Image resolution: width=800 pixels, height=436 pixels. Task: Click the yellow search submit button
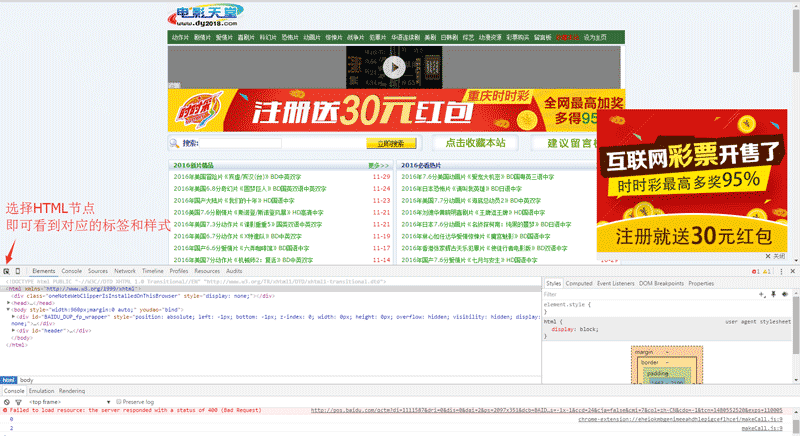tap(391, 144)
